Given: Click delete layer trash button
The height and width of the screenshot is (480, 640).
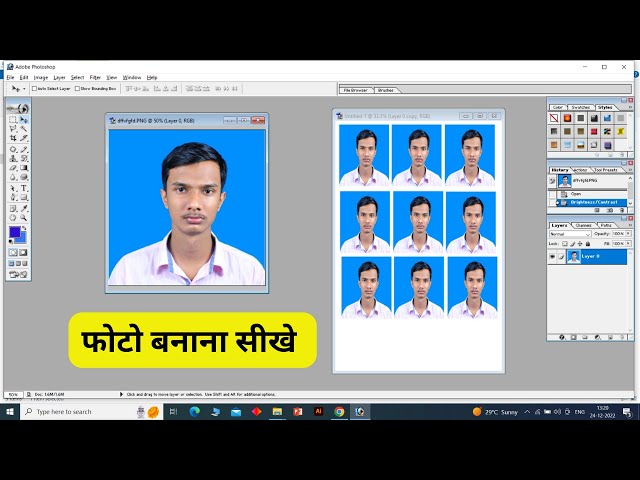Looking at the screenshot, I should [x=623, y=338].
